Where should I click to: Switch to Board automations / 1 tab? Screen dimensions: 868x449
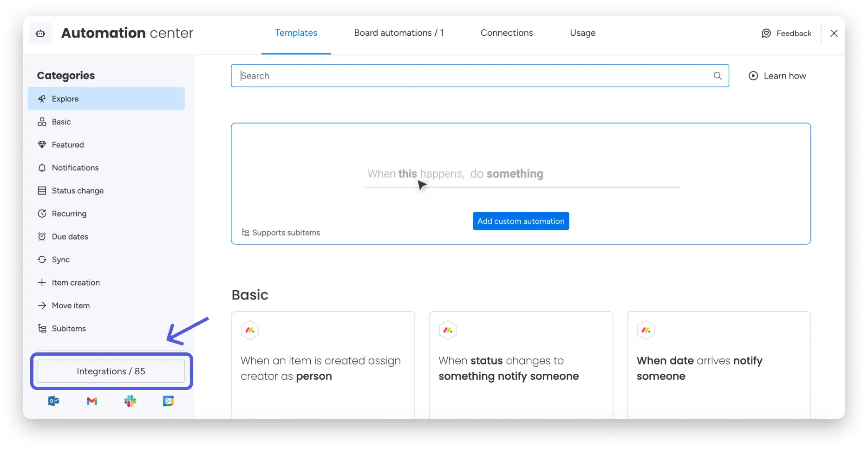point(399,33)
